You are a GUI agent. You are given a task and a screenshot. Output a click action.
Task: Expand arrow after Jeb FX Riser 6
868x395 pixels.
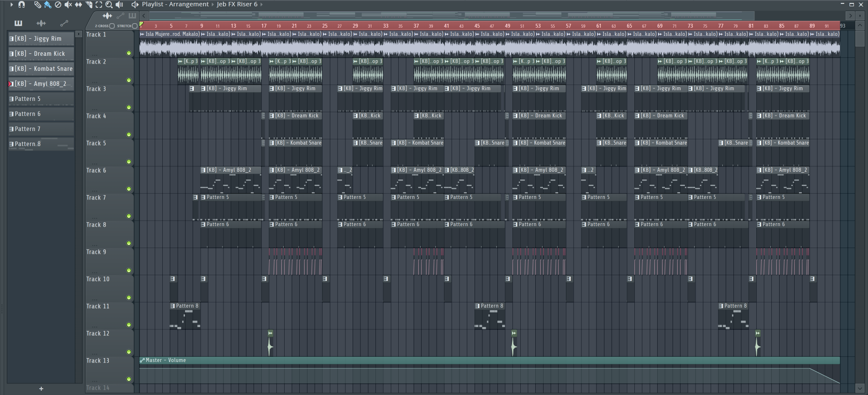tap(262, 4)
